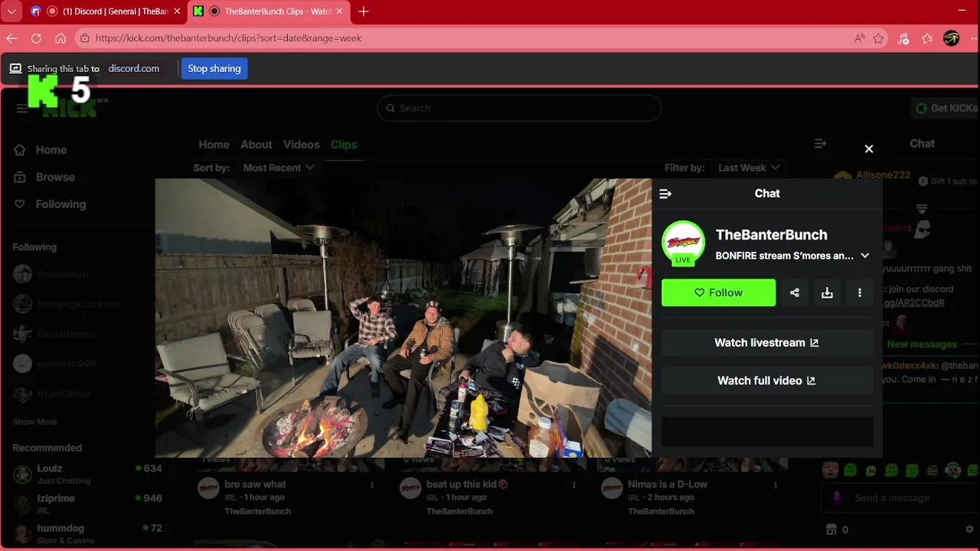Open channel About tab

(x=256, y=145)
